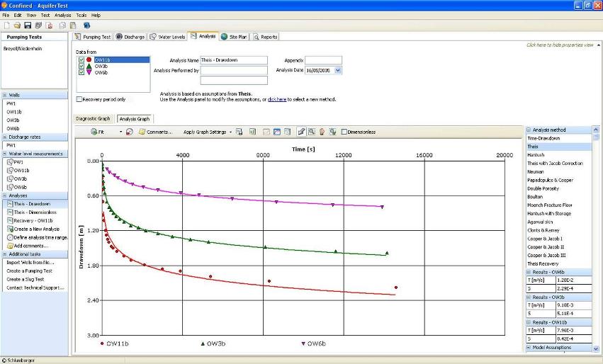
Task: Click Import Wells from file link
Action: tap(30, 263)
